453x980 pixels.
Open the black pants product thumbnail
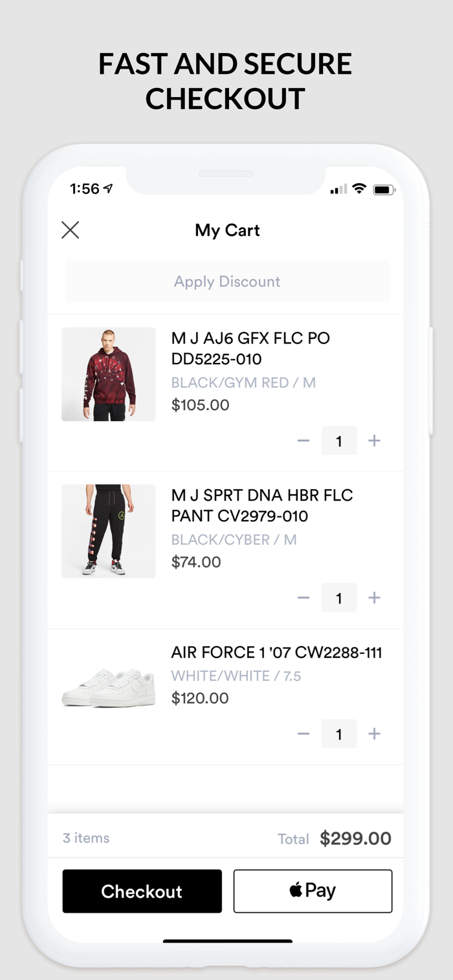[109, 531]
